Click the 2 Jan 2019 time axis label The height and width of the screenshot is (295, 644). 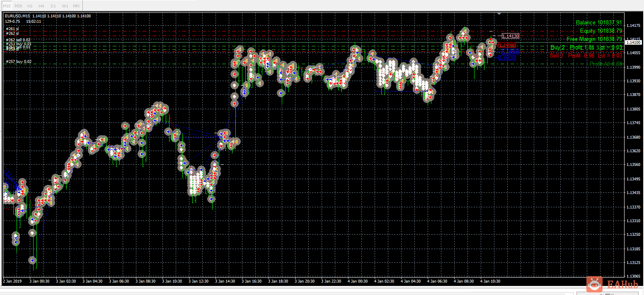point(13,281)
